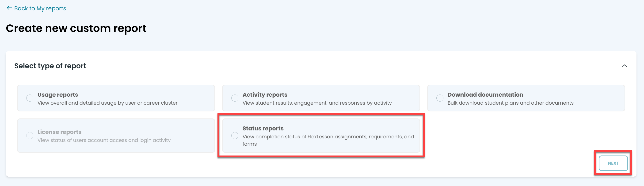Screen dimensions: 644x186
Task: Select the Usage reports radio button
Action: point(30,98)
